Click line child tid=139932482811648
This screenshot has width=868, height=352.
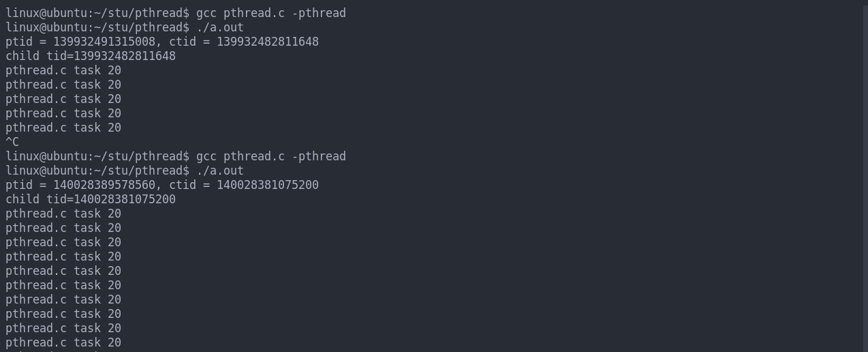click(x=91, y=56)
